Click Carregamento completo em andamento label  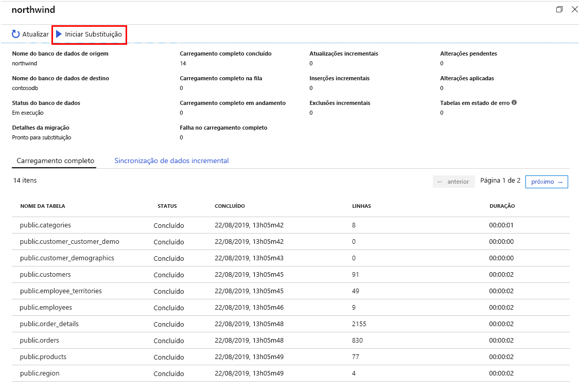(x=233, y=103)
